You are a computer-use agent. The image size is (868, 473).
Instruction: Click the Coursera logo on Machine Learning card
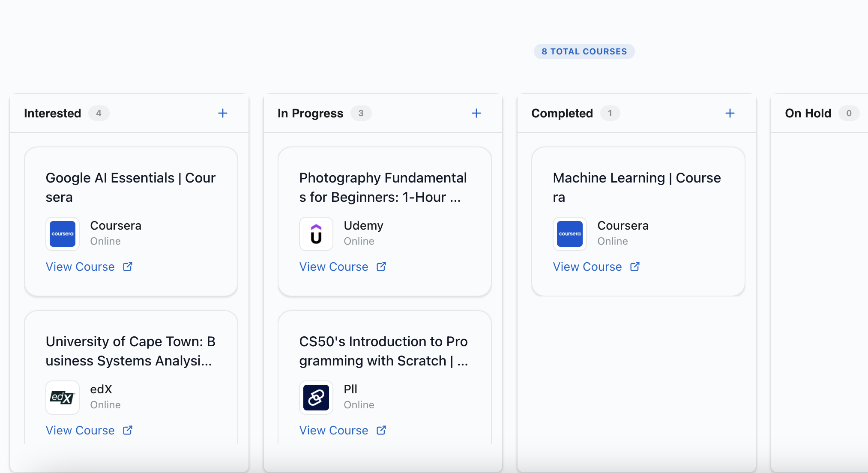click(570, 234)
